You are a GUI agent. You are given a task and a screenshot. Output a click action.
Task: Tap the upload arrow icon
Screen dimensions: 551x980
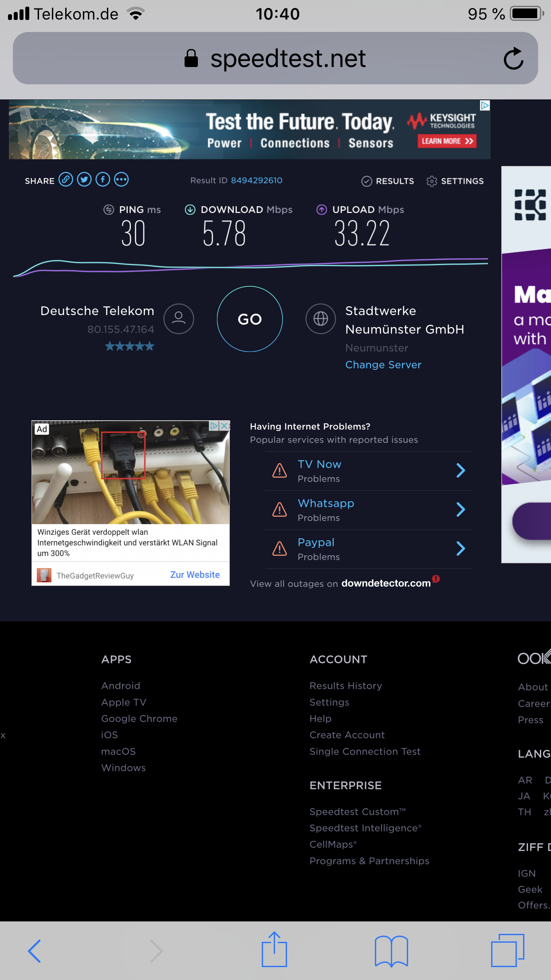(x=322, y=209)
